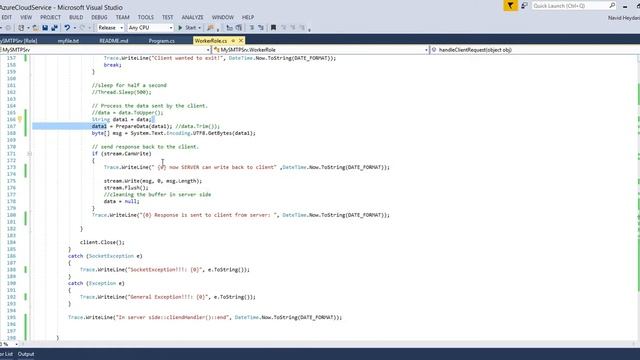Click the Open File folder icon
The width and height of the screenshot is (640, 360).
pyautogui.click(x=36, y=28)
